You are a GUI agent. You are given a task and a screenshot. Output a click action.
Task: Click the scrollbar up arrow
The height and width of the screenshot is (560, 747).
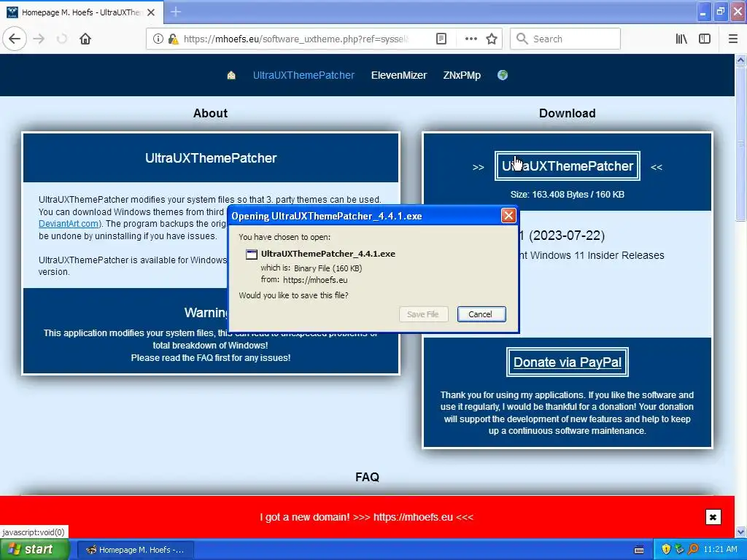tap(740, 60)
